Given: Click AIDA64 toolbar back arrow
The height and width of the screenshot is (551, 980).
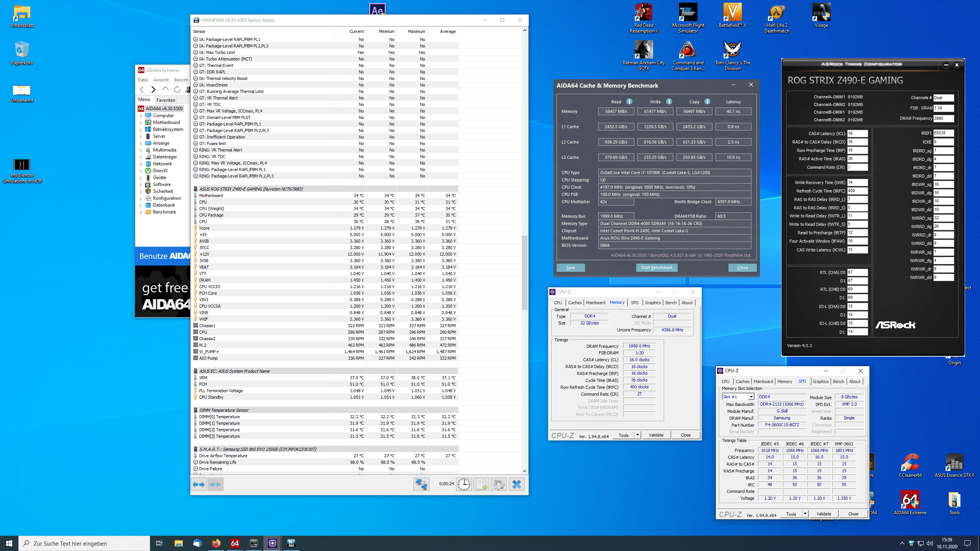Looking at the screenshot, I should click(142, 89).
